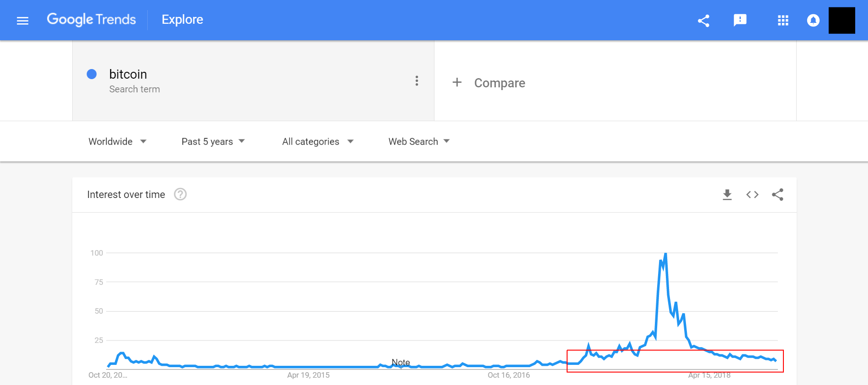Expand the Past 5 years dropdown
This screenshot has width=868, height=385.
[213, 142]
